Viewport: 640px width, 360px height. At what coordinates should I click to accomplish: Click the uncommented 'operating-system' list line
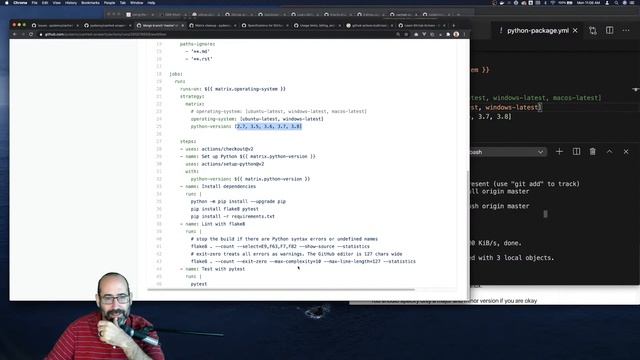coord(257,119)
